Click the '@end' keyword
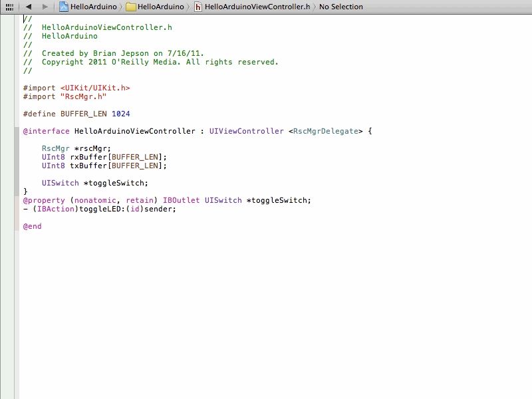The image size is (532, 399). 32,226
